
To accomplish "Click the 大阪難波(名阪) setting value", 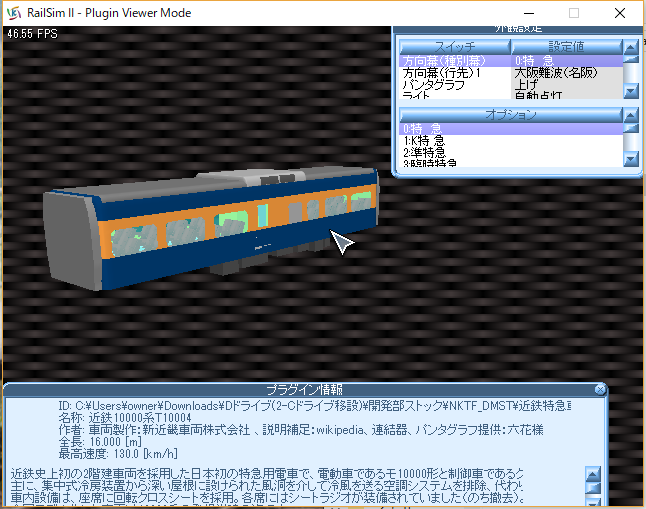I will point(556,73).
